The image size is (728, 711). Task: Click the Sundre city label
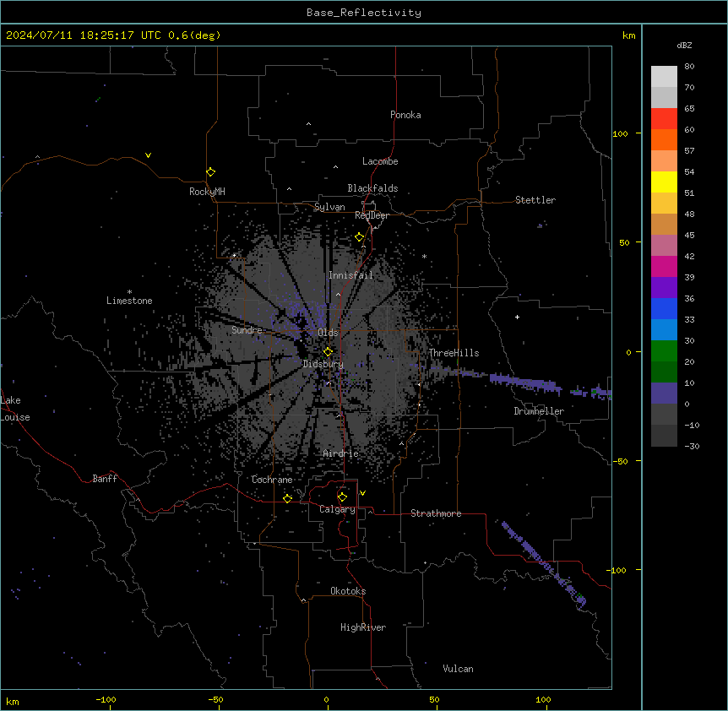(247, 330)
